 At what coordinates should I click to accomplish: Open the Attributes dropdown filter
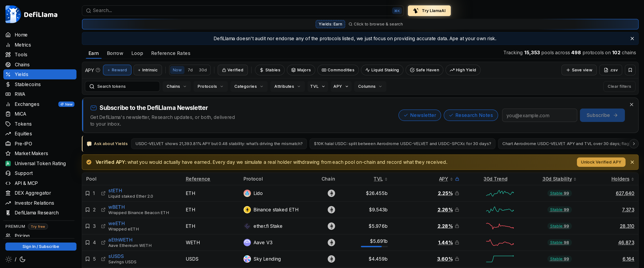click(x=287, y=87)
